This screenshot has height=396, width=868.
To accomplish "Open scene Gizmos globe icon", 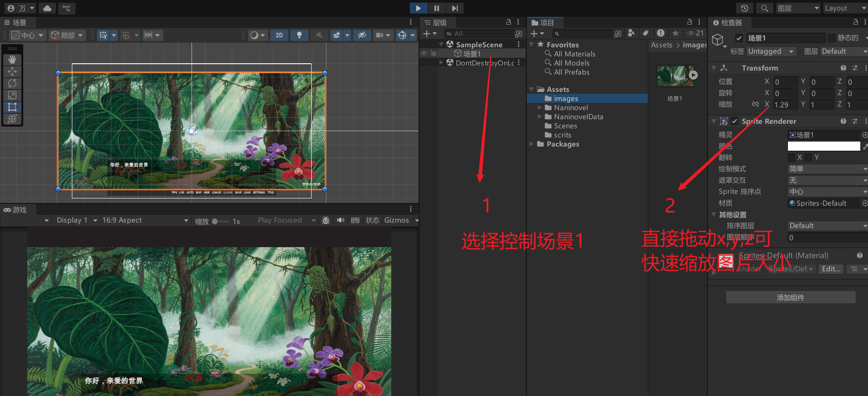I will pos(402,35).
